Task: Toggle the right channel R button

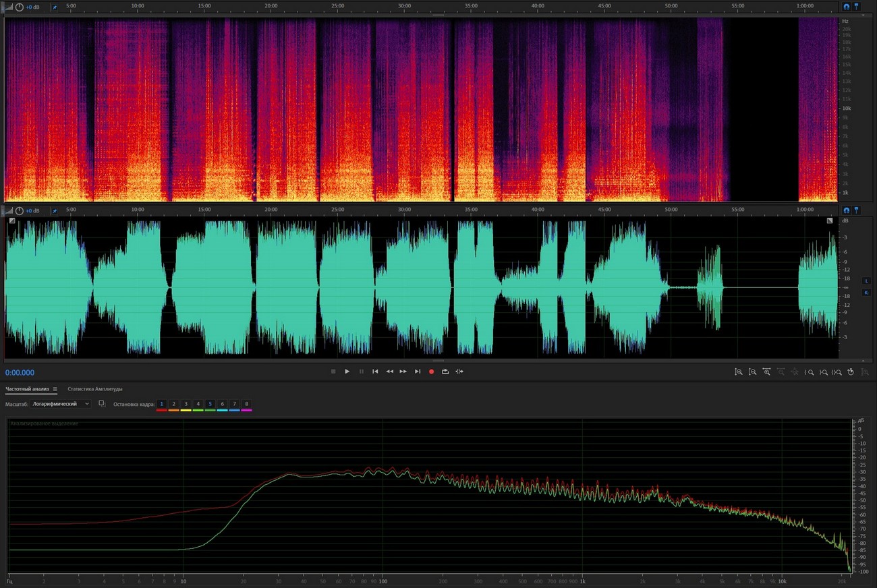Action: pyautogui.click(x=866, y=292)
